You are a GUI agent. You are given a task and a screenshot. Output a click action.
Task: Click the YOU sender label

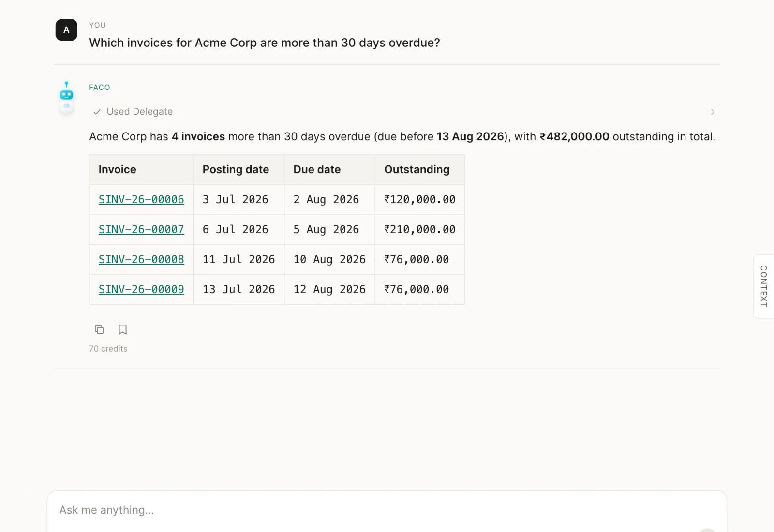point(97,25)
